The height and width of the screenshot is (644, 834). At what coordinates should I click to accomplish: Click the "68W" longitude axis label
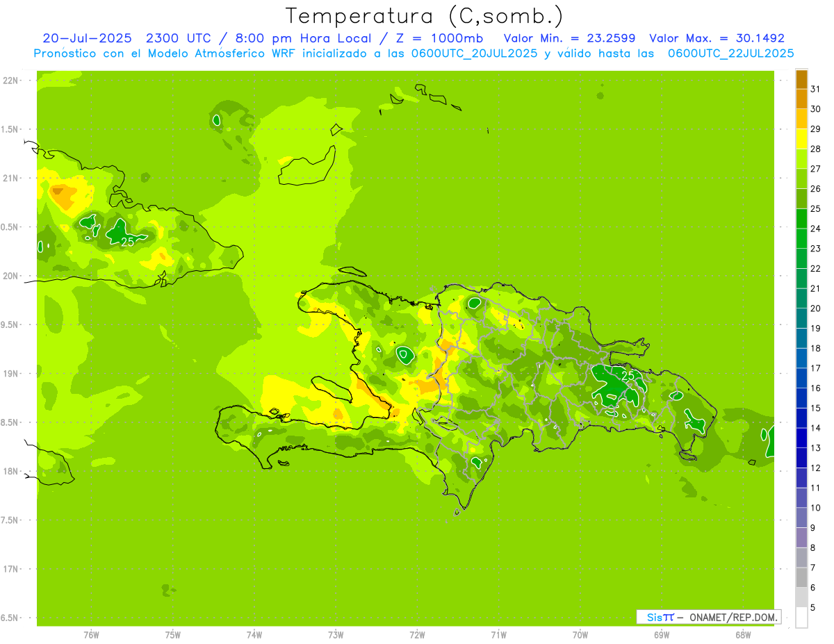[x=743, y=635]
